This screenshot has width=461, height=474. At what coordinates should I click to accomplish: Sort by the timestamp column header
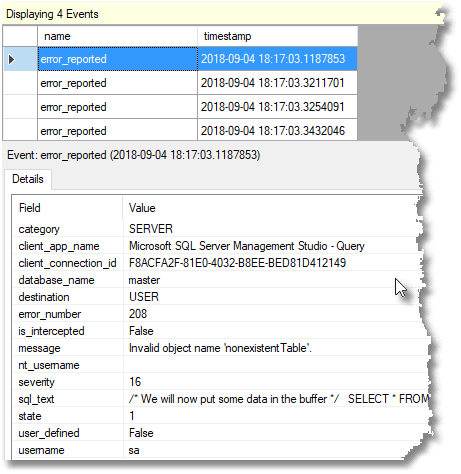pyautogui.click(x=277, y=36)
